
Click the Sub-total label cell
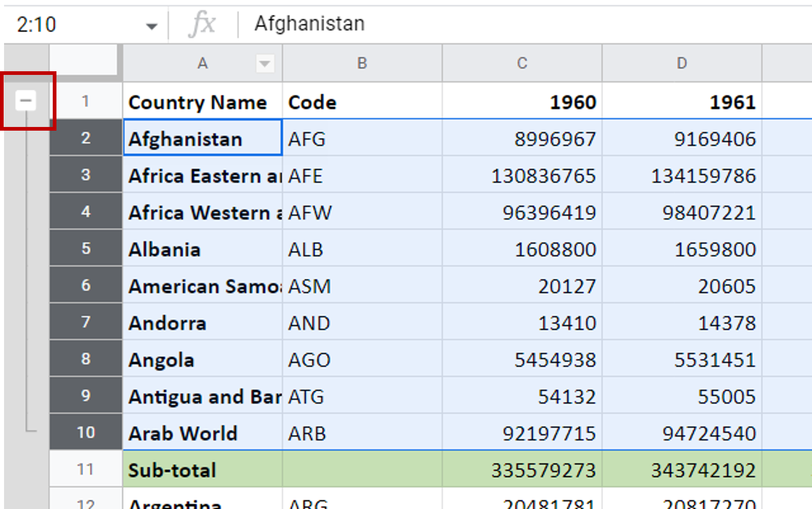click(x=203, y=469)
